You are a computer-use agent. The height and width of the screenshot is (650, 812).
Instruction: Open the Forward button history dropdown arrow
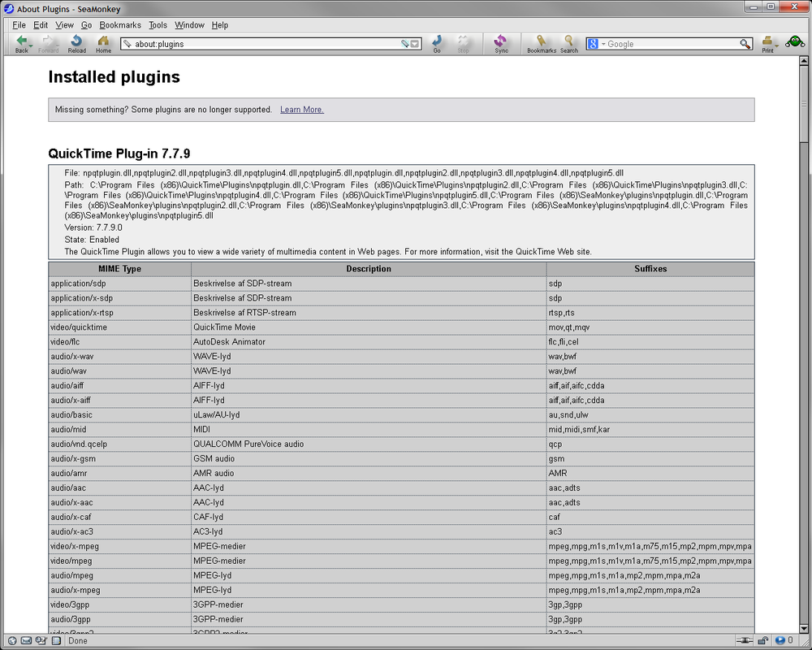point(58,46)
